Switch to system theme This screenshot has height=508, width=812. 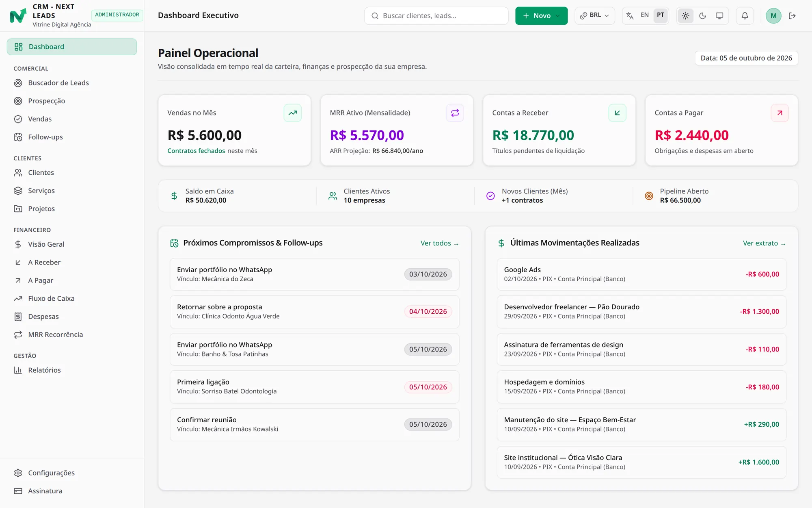coord(719,16)
